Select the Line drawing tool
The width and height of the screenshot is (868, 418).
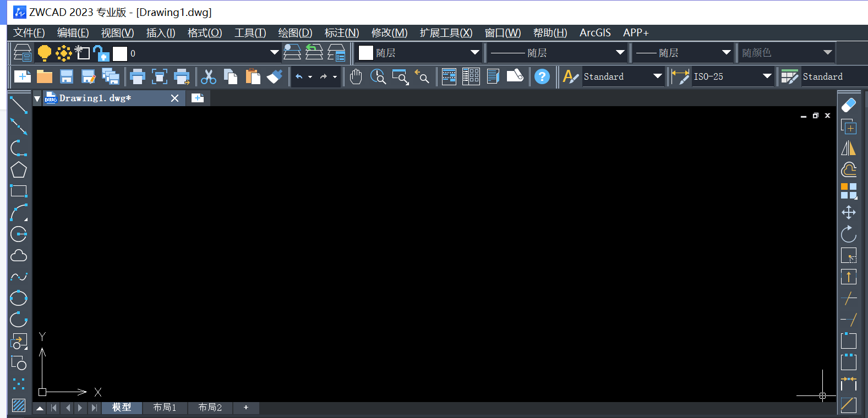point(19,105)
